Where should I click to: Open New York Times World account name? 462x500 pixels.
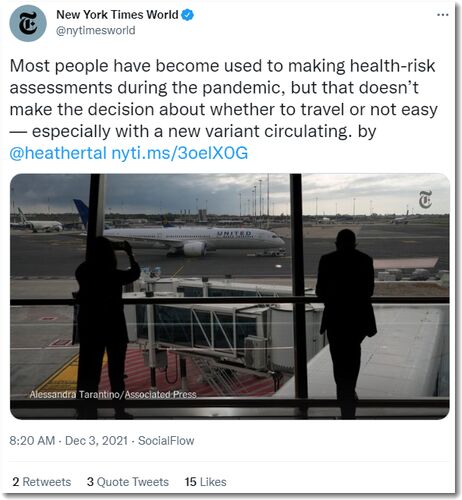pos(117,15)
